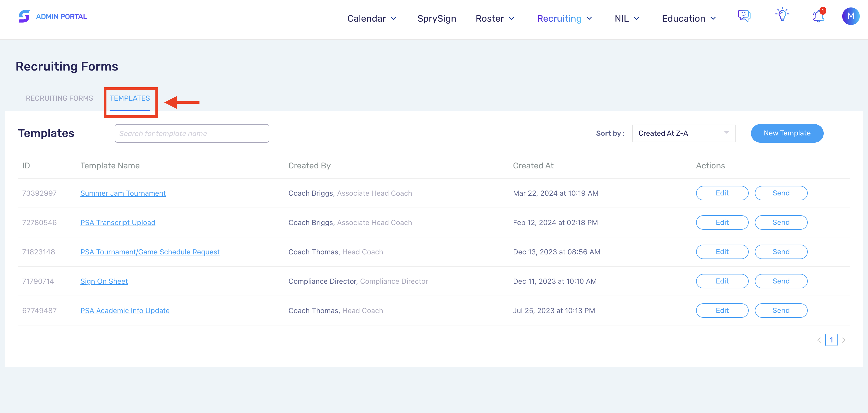Focus the template name search field
The image size is (868, 413).
pos(192,133)
